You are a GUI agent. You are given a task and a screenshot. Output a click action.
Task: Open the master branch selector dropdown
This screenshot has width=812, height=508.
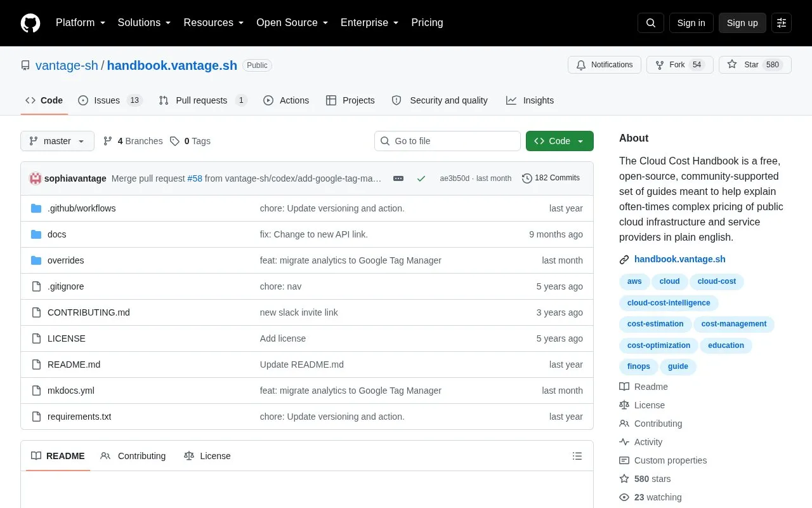tap(57, 141)
